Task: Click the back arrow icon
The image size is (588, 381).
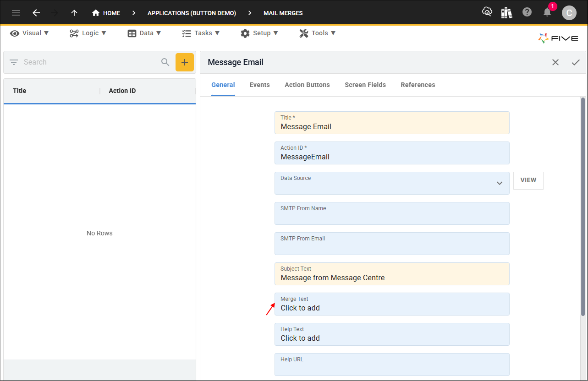Action: point(36,13)
